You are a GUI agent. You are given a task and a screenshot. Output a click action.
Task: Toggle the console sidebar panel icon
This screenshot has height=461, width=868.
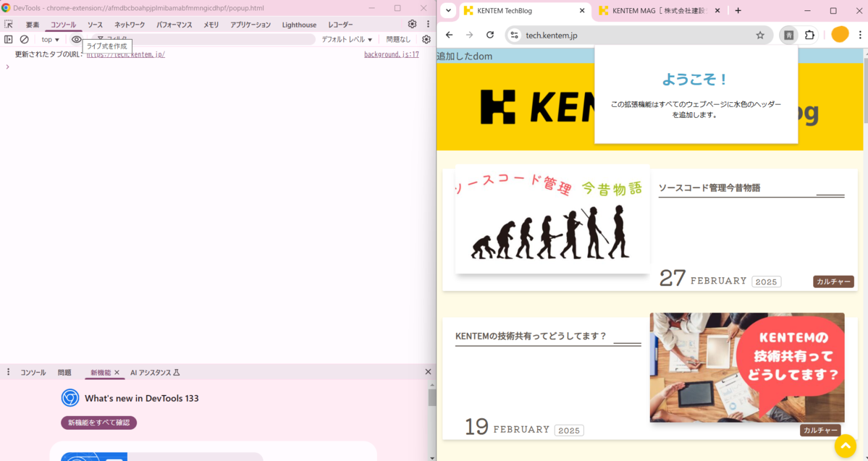click(x=8, y=39)
